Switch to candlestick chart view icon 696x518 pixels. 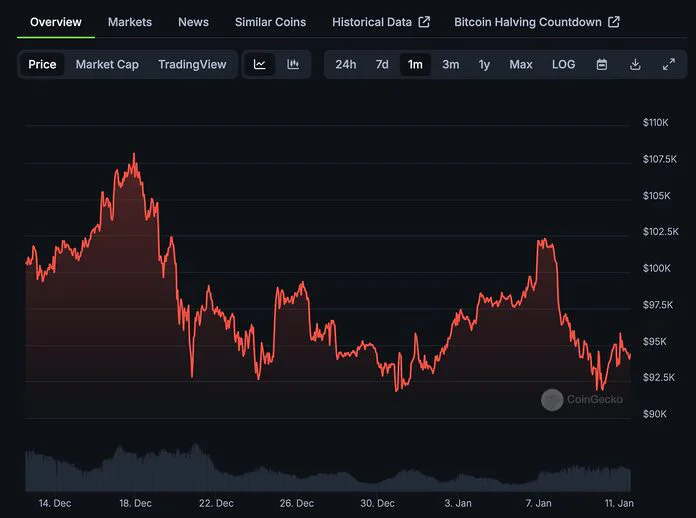293,64
